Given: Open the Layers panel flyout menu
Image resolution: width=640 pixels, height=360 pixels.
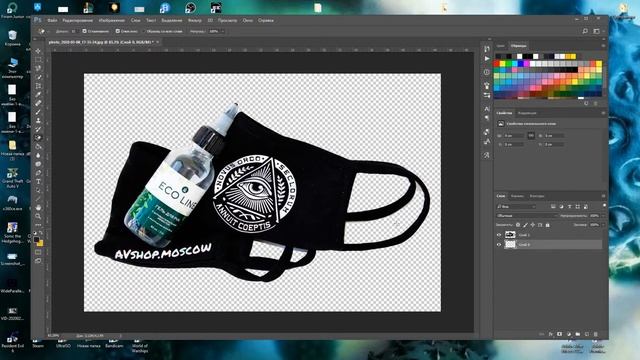Looking at the screenshot, I should 603,196.
